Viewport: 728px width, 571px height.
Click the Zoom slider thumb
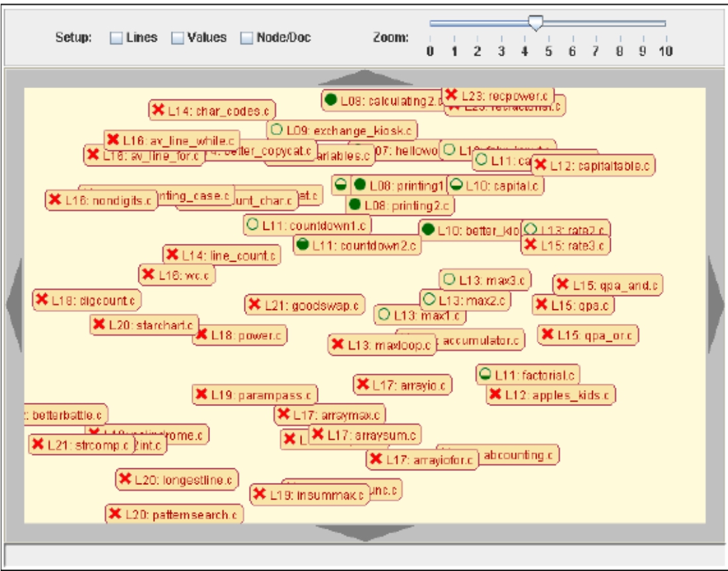[x=536, y=23]
